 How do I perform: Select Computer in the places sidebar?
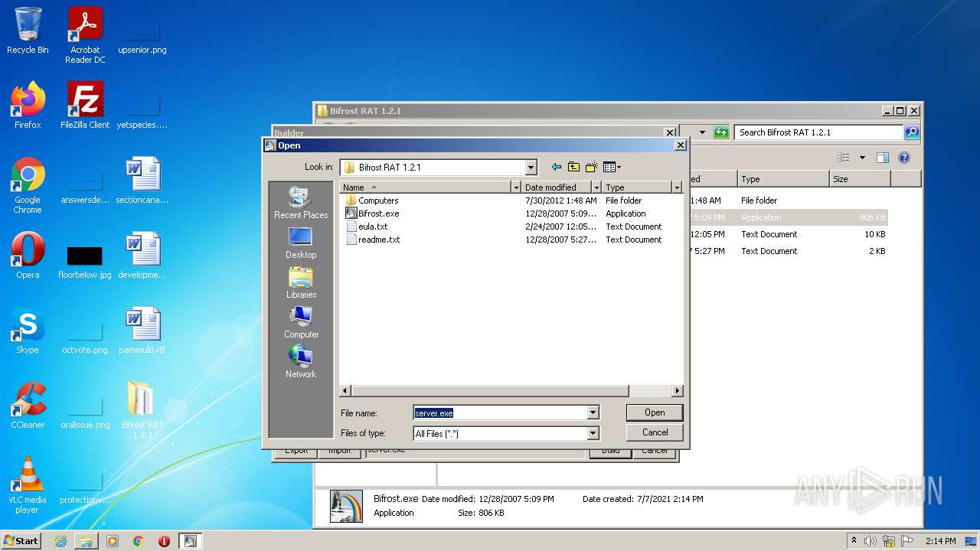pyautogui.click(x=301, y=322)
